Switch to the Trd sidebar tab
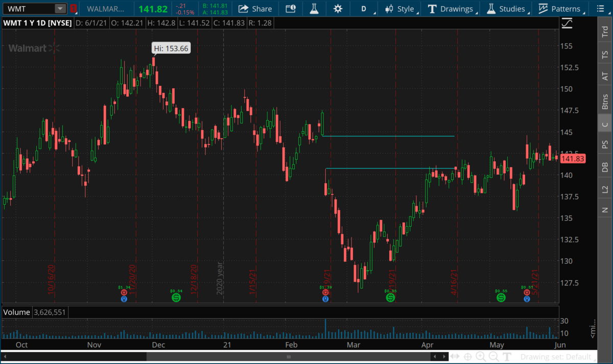Image resolution: width=613 pixels, height=364 pixels. [605, 31]
